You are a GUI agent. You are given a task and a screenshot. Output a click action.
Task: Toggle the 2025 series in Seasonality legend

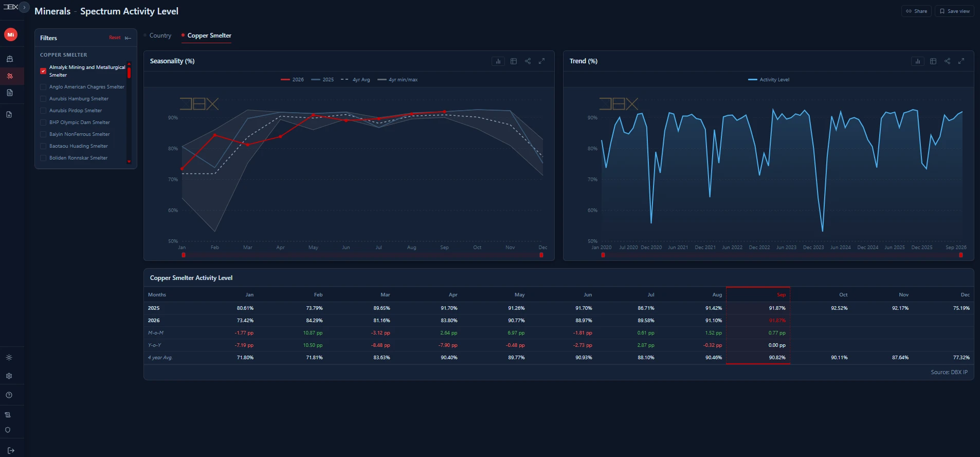[322, 80]
